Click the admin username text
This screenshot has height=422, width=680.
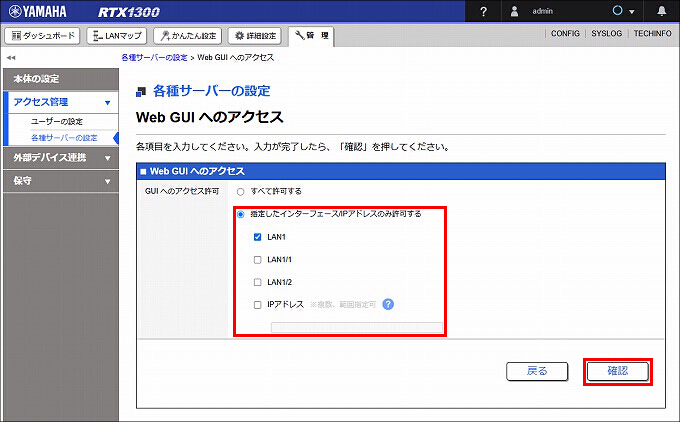tap(543, 11)
